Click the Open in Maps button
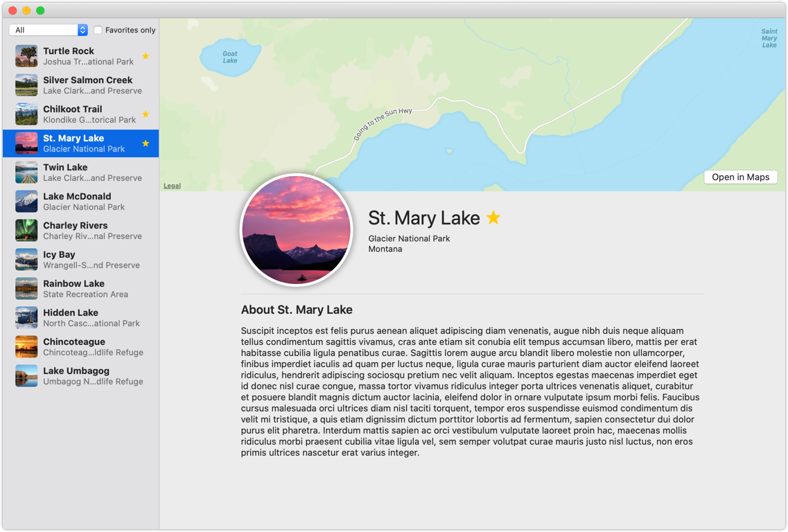 click(740, 177)
